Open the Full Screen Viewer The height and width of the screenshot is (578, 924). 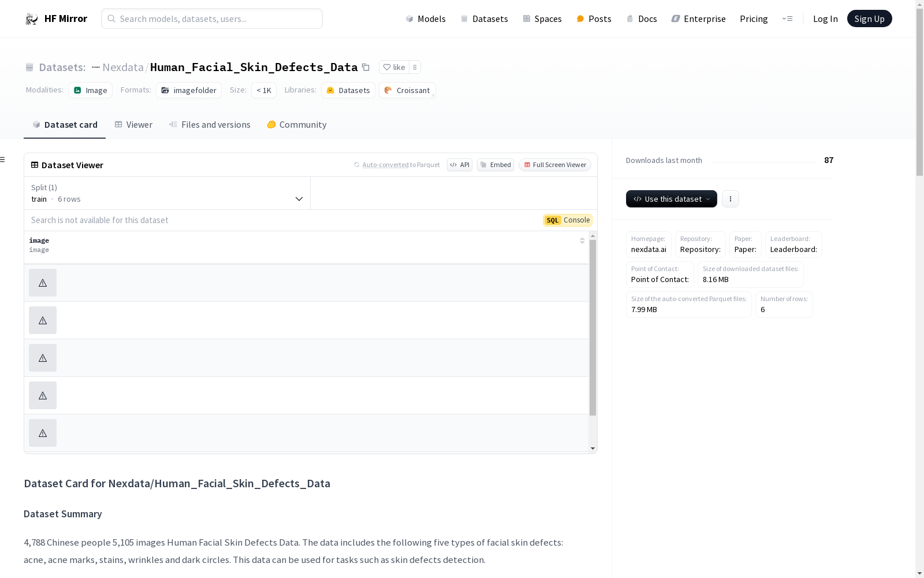click(x=555, y=165)
